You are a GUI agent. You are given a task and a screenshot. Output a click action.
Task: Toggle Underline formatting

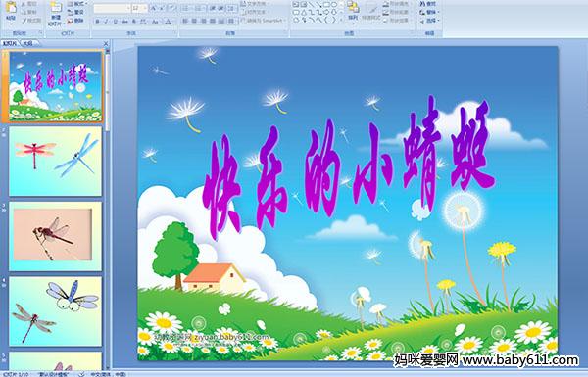click(115, 22)
